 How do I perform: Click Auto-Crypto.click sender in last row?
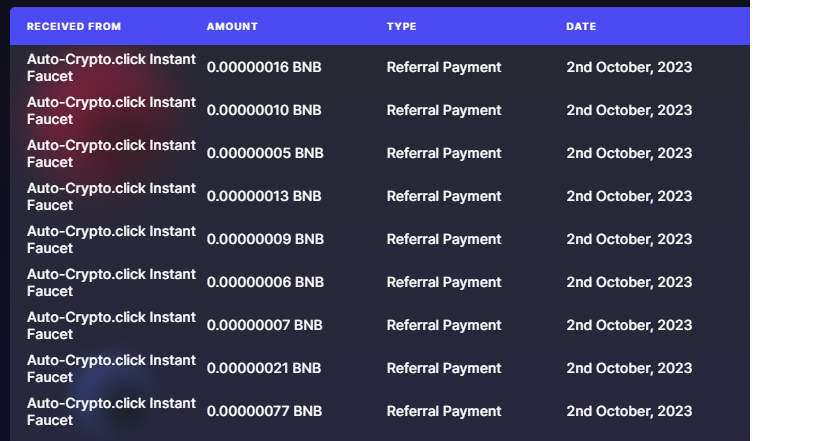pyautogui.click(x=111, y=411)
